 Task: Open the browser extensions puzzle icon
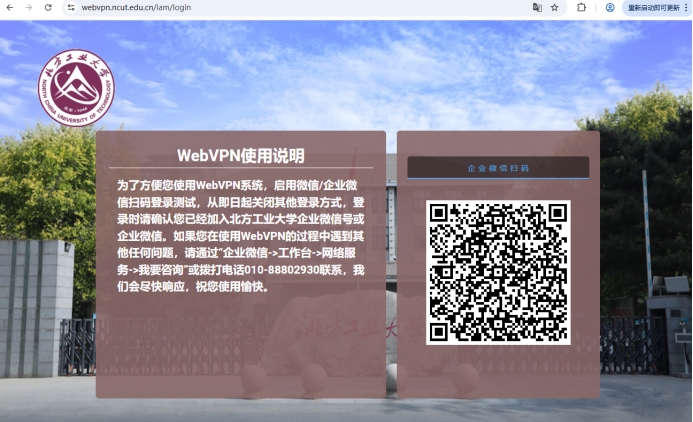tap(581, 8)
